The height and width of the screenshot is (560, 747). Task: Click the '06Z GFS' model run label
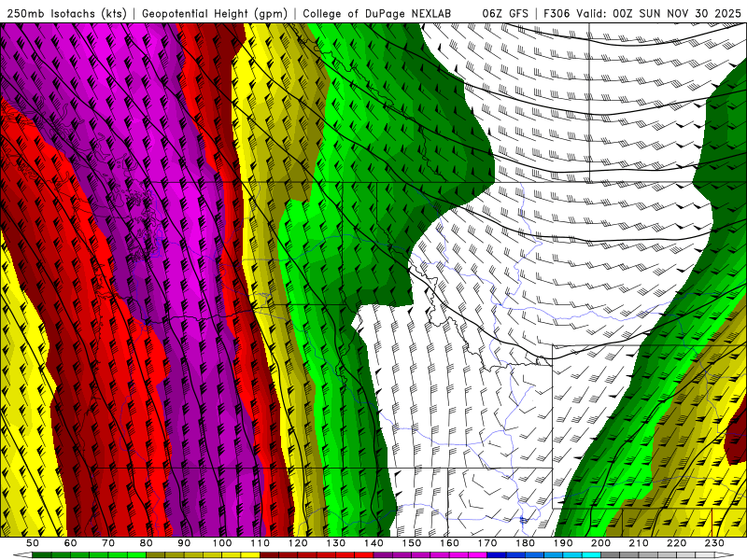pyautogui.click(x=505, y=14)
